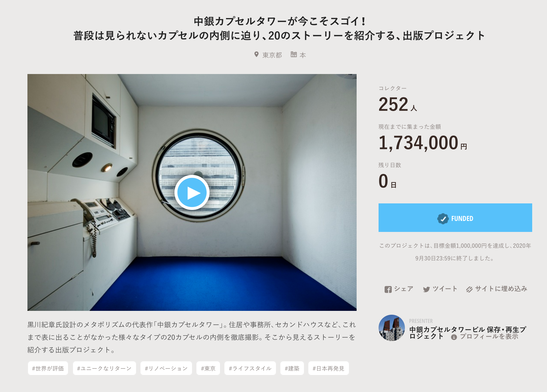Open the #日本再発見 tag

tap(329, 368)
